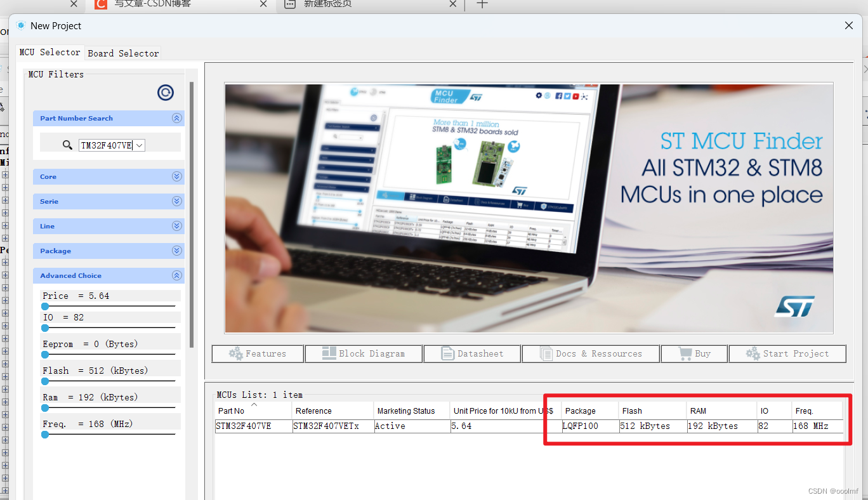Click the 168 MHz frequency cell
Viewport: 868px width, 500px height.
click(817, 426)
